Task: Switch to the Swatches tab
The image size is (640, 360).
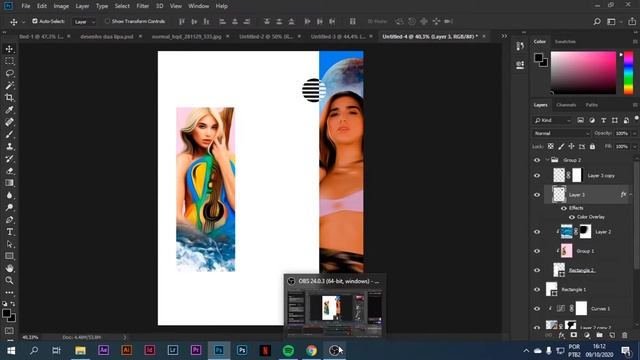Action: (x=565, y=42)
